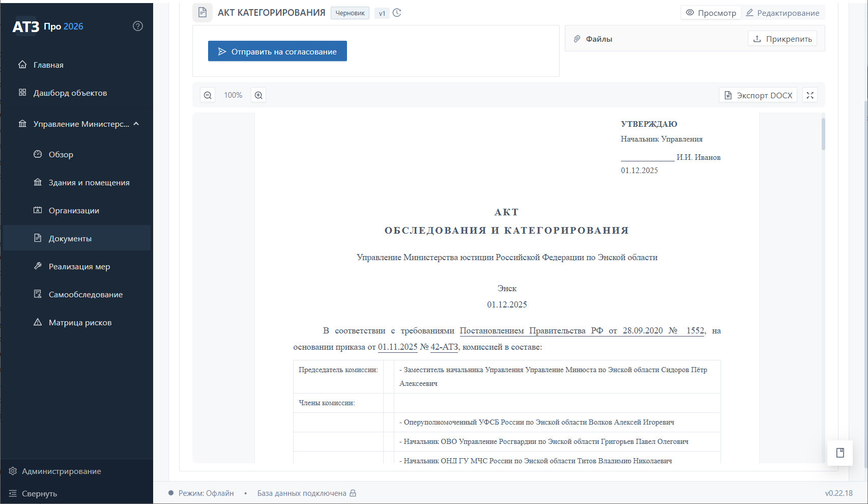Click the floating bookmark panel button
The width and height of the screenshot is (868, 504).
(x=840, y=453)
